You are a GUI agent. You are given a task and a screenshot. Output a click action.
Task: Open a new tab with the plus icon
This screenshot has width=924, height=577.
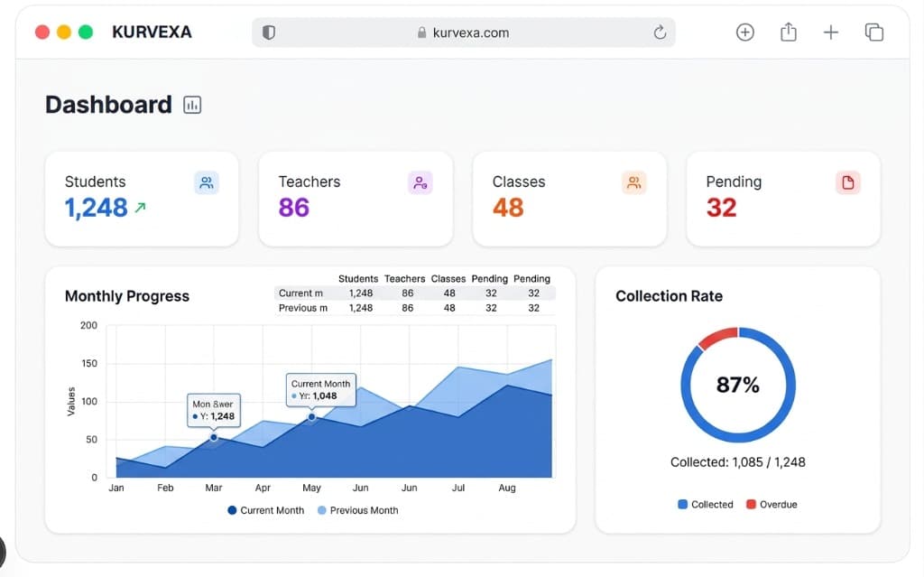tap(831, 32)
